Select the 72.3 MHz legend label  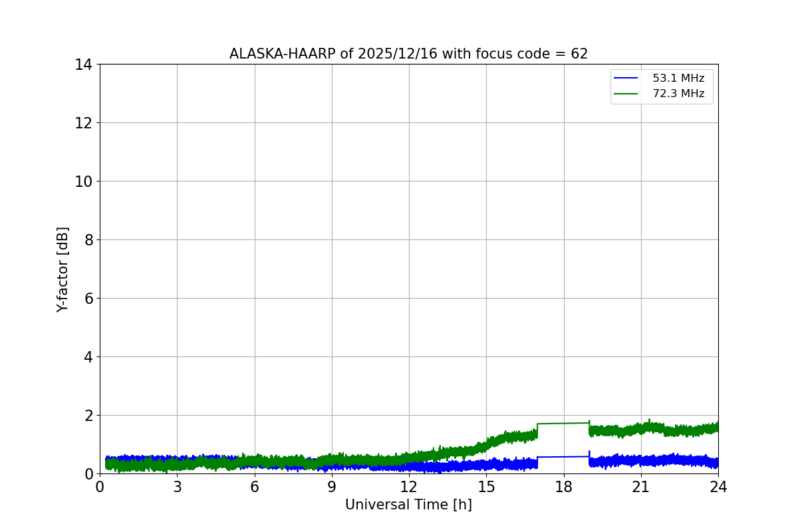pyautogui.click(x=678, y=94)
